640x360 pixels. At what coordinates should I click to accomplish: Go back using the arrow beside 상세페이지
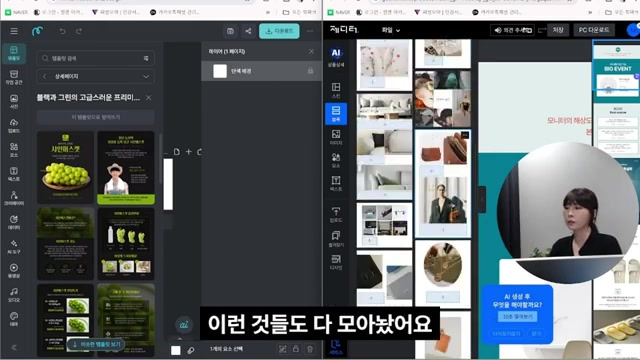[x=44, y=76]
